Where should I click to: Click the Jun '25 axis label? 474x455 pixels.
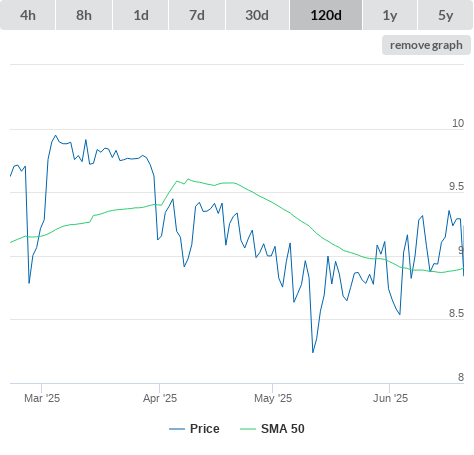click(x=390, y=398)
